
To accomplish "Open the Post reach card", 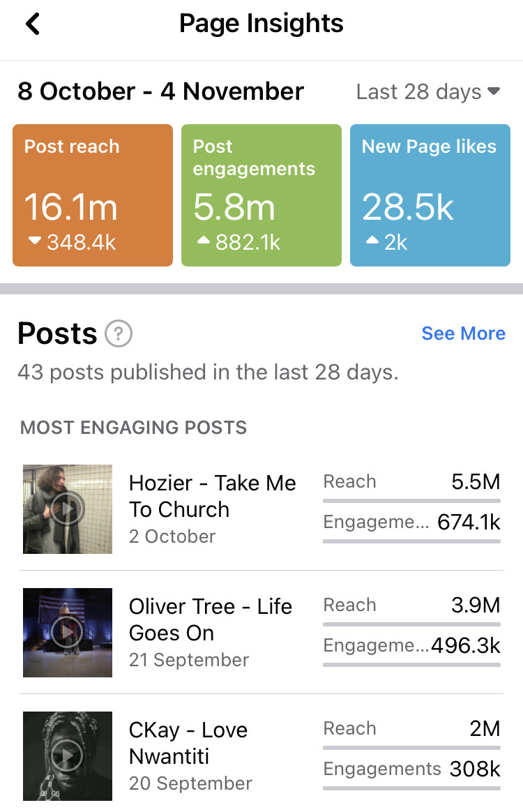I will pyautogui.click(x=93, y=195).
